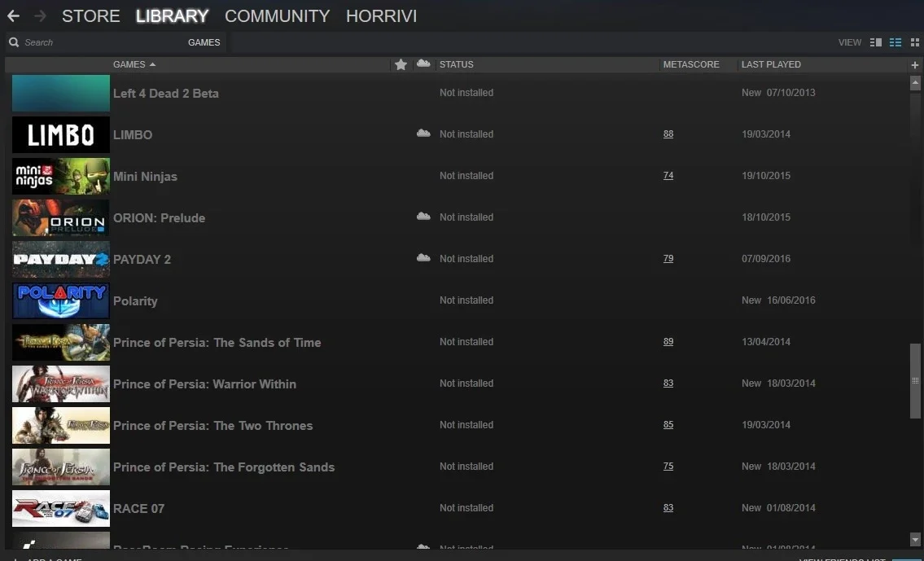Select Sands of Time thumbnail

click(61, 342)
